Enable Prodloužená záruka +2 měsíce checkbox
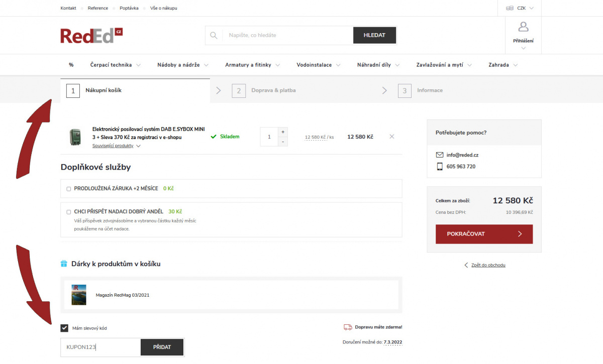The width and height of the screenshot is (603, 364). point(69,189)
